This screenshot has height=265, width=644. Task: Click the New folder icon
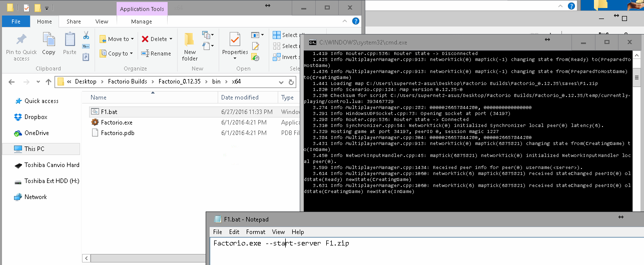coord(190,40)
